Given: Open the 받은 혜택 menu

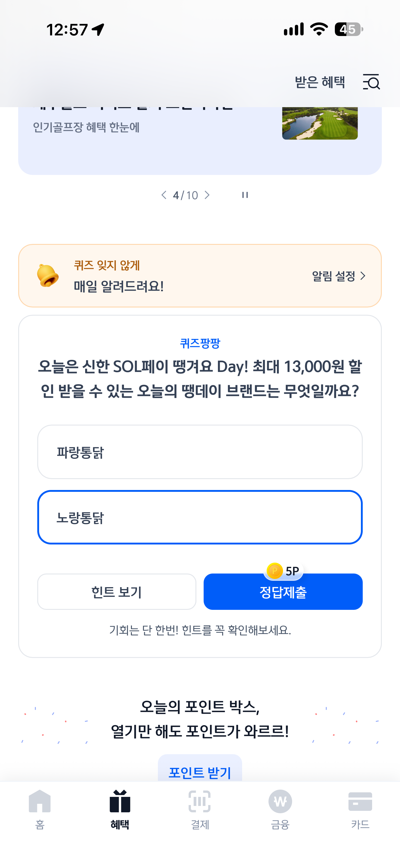Looking at the screenshot, I should tap(320, 82).
